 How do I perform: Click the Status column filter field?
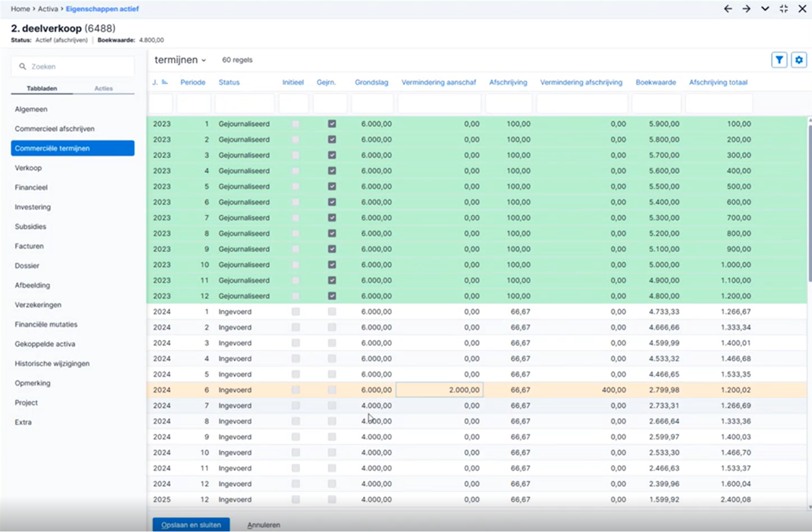(x=244, y=103)
